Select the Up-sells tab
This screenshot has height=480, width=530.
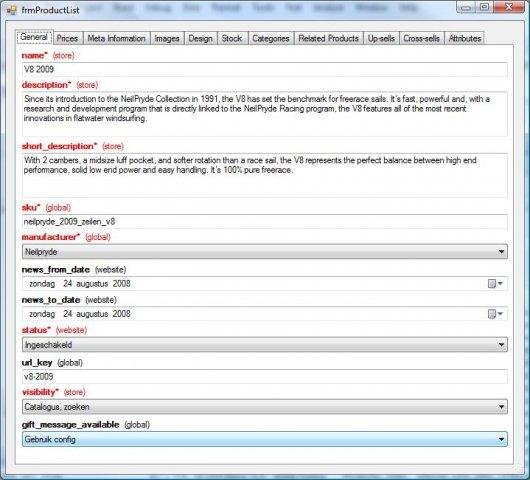[x=381, y=39]
